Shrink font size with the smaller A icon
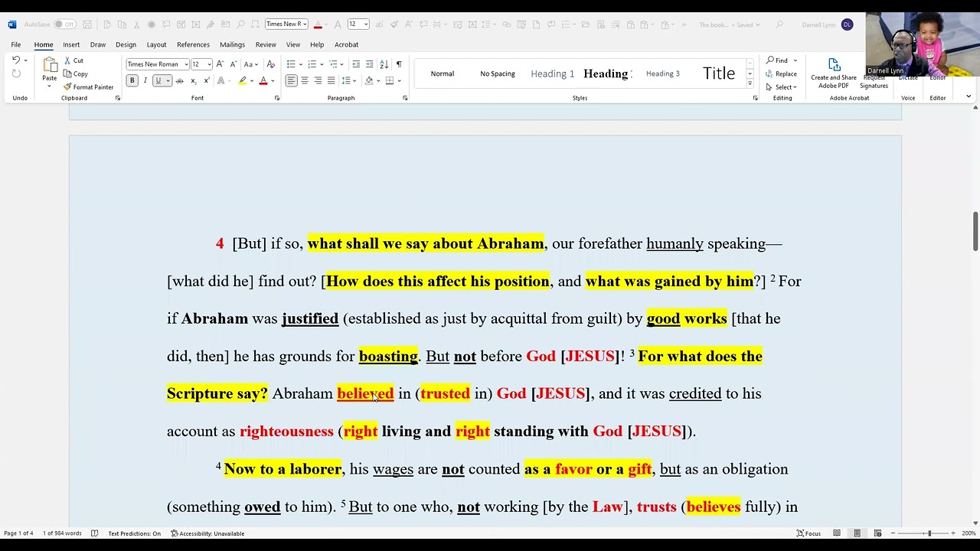The height and width of the screenshot is (551, 980). tap(232, 64)
